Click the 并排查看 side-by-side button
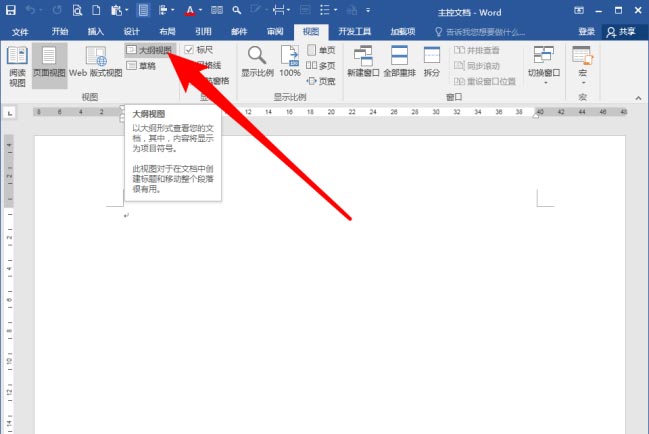 click(476, 50)
